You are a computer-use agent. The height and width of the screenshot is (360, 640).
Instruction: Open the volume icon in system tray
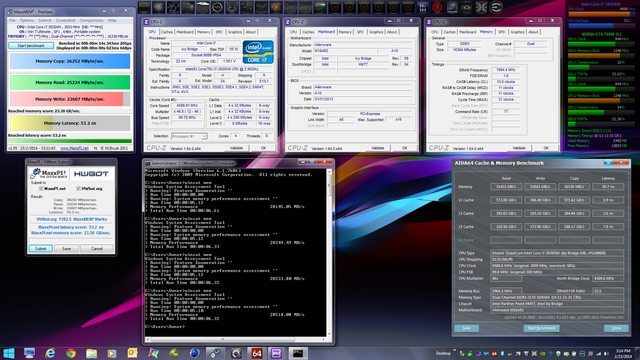click(606, 353)
